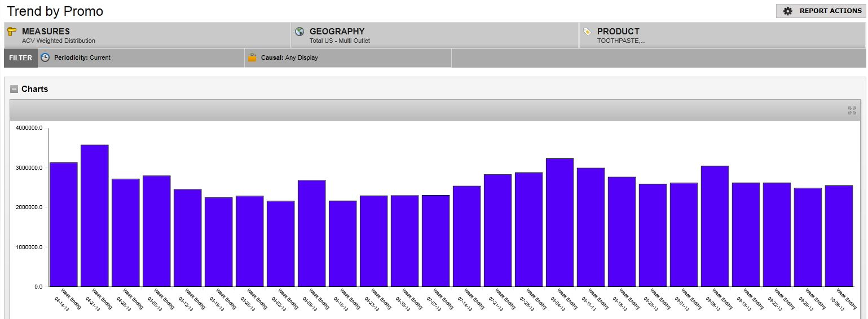
Task: Open the Geography selector panel
Action: coord(434,36)
